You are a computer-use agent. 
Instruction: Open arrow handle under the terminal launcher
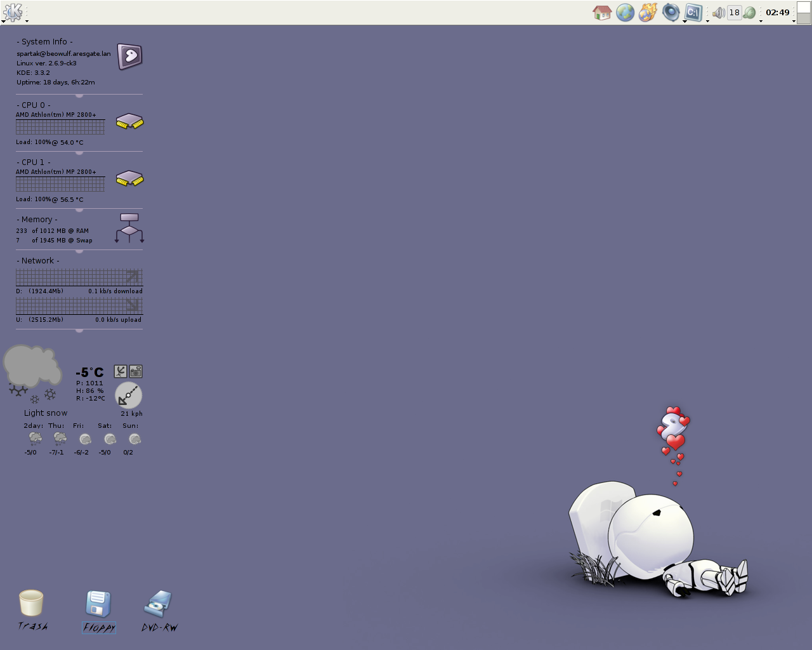tap(684, 22)
